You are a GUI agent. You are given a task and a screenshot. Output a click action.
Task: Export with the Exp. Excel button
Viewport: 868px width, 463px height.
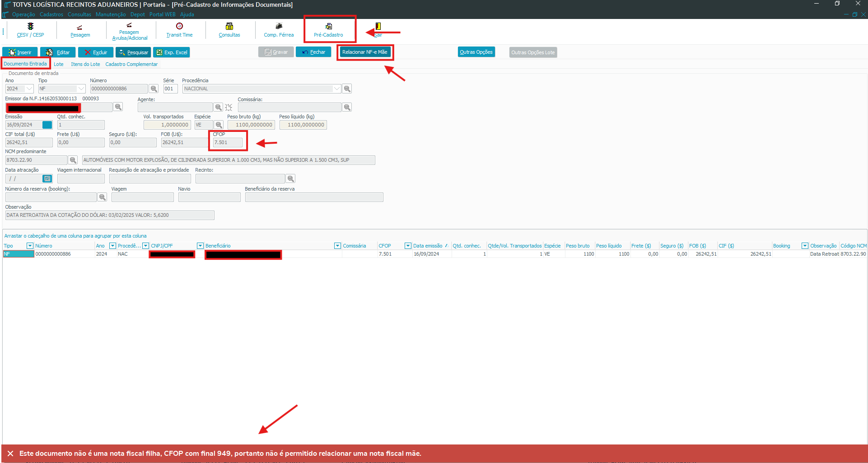[171, 52]
